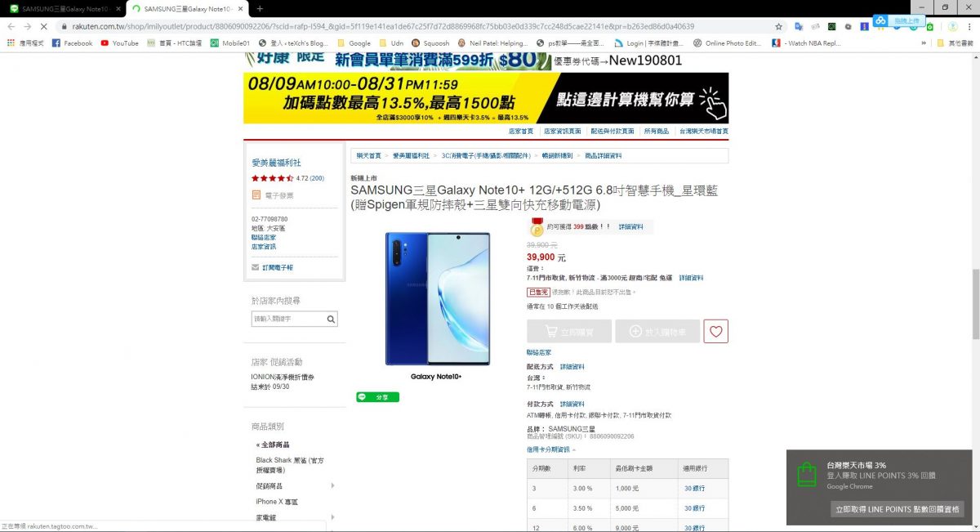Click the Galaxy Note10+ phone product image

(437, 299)
